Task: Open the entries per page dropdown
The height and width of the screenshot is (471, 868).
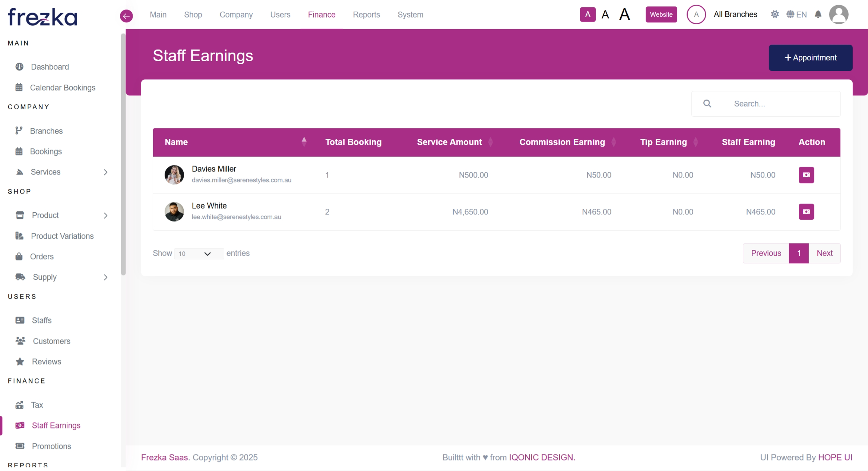Action: coord(199,254)
